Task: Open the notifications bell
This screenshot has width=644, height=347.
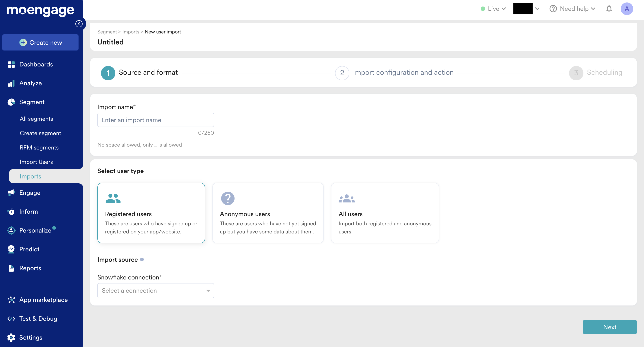Action: pos(609,9)
